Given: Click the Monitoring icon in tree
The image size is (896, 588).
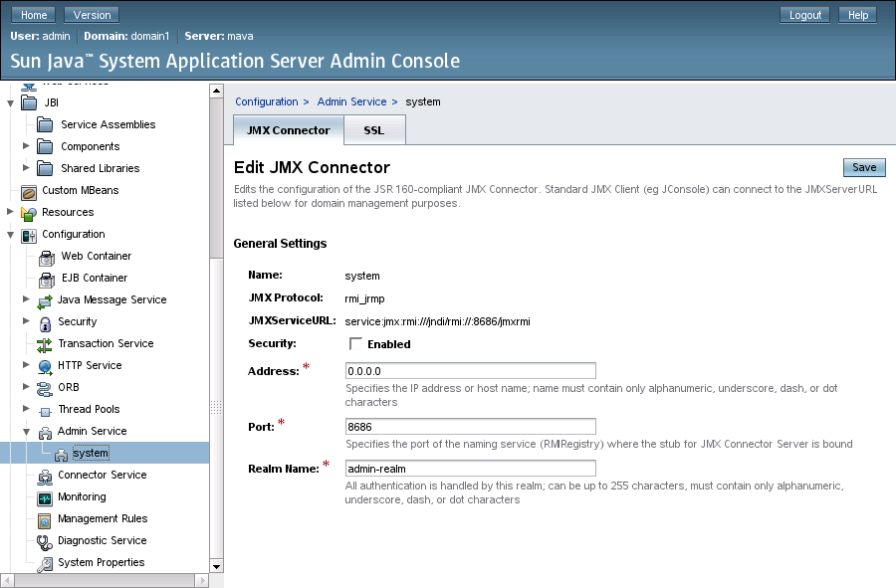Looking at the screenshot, I should point(44,497).
